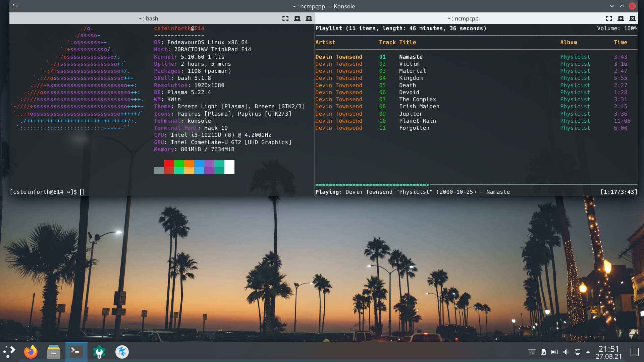Click the OS: EndeavourOS Linux line
Screen dimensions: 644x362
(x=201, y=42)
